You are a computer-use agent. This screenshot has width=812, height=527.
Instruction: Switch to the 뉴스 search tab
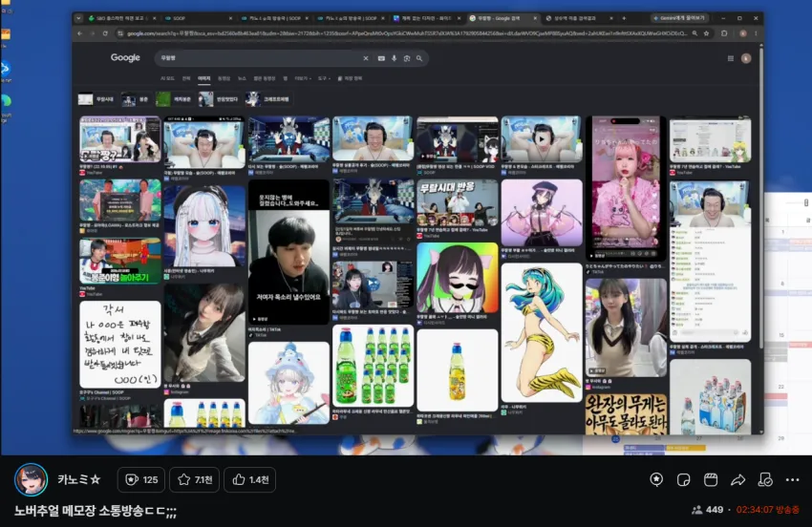point(242,78)
